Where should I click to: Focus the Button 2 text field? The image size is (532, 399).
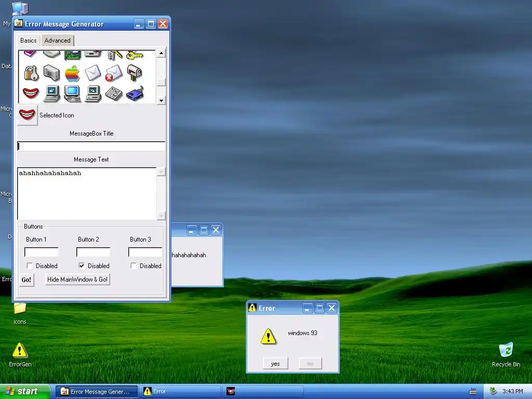click(x=94, y=252)
